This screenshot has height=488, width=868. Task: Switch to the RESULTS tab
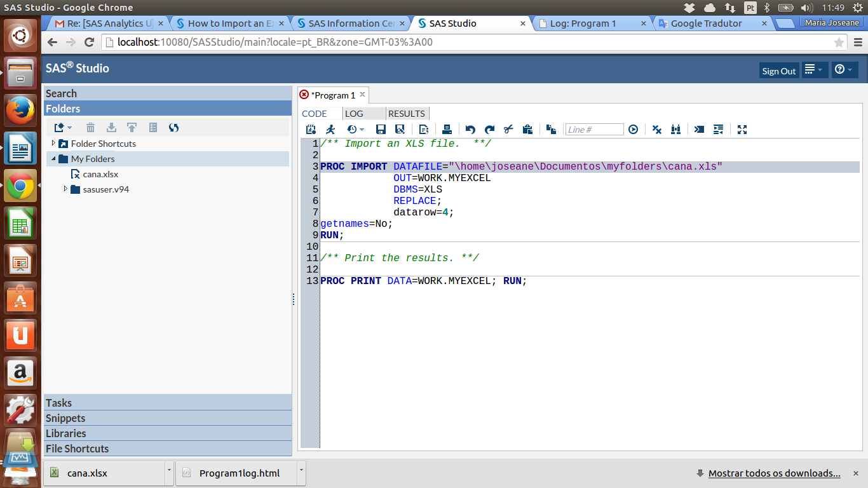pyautogui.click(x=406, y=114)
